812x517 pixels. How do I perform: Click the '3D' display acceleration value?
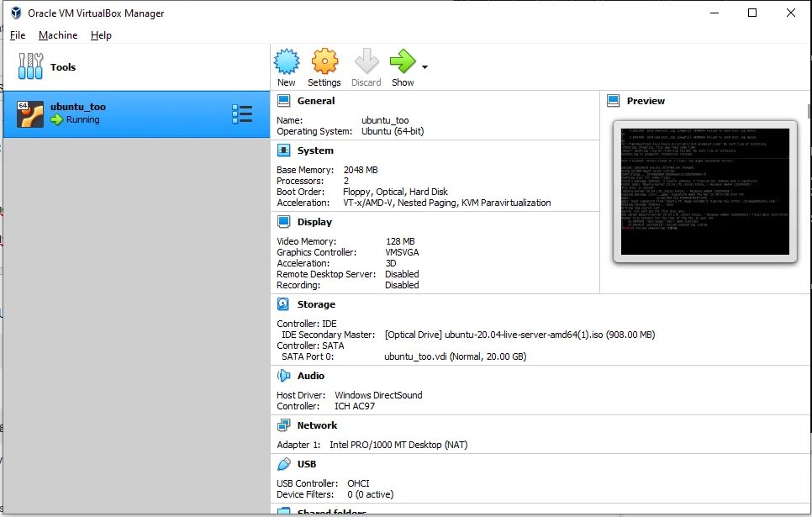pos(391,263)
